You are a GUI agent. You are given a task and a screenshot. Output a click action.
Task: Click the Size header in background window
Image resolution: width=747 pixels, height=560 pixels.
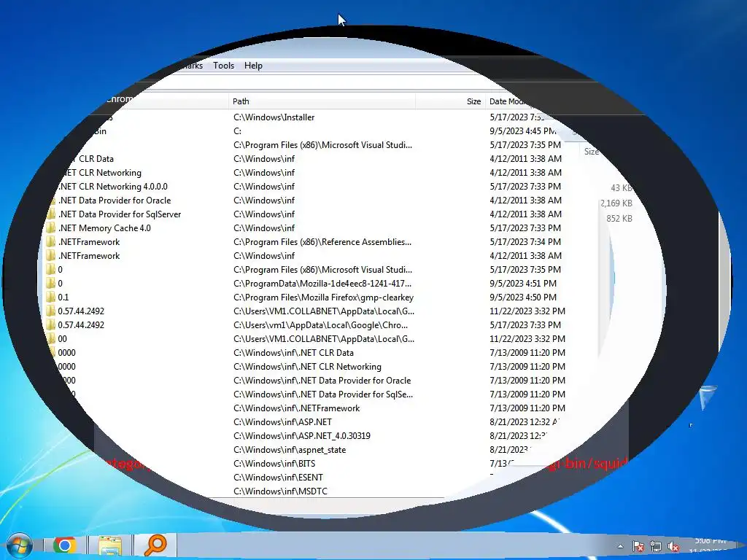coord(591,152)
